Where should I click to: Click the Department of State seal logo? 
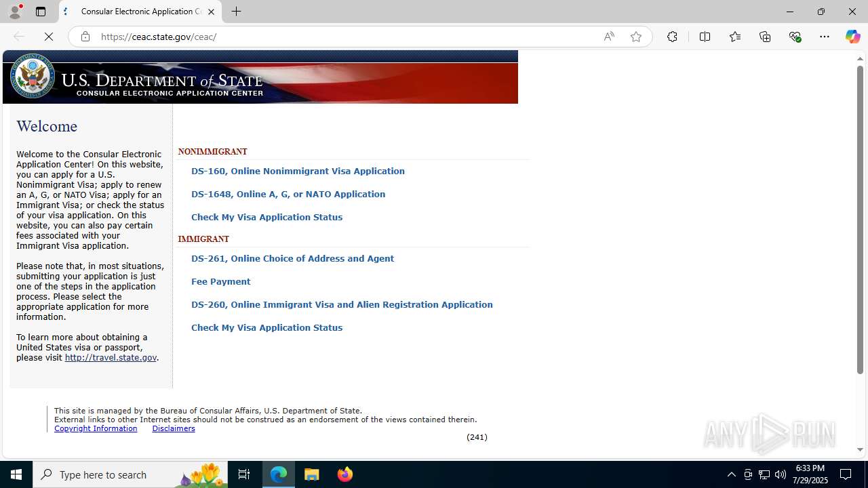33,76
